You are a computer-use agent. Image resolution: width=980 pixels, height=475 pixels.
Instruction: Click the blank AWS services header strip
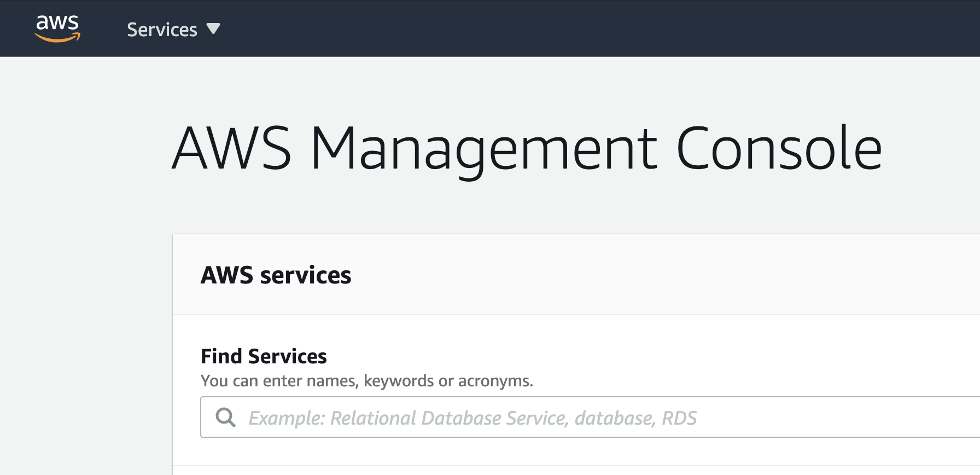click(656, 275)
